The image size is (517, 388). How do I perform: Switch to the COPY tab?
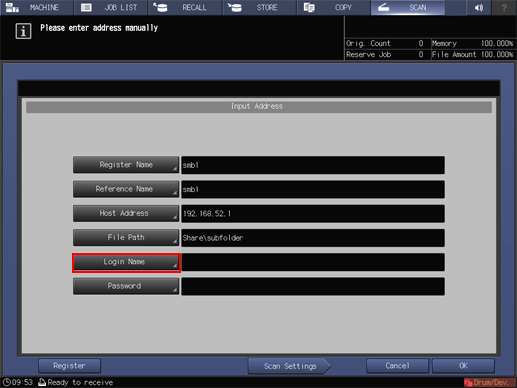click(x=334, y=7)
